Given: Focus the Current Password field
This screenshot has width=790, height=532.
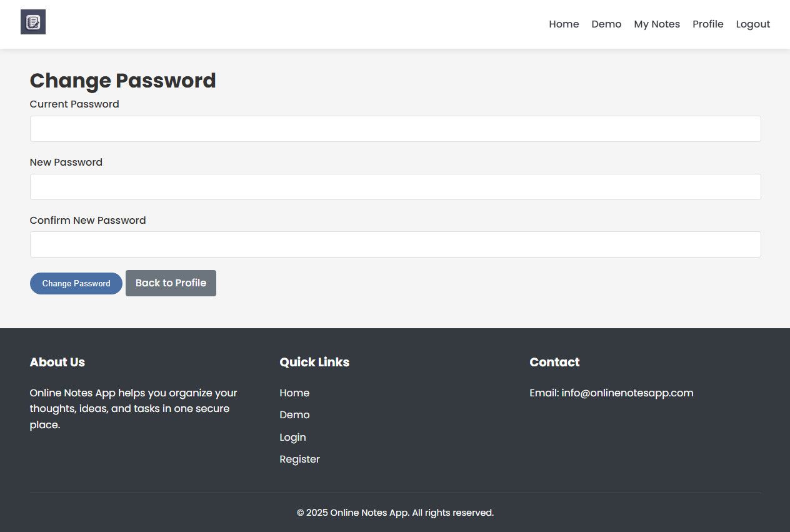Looking at the screenshot, I should click(x=395, y=129).
